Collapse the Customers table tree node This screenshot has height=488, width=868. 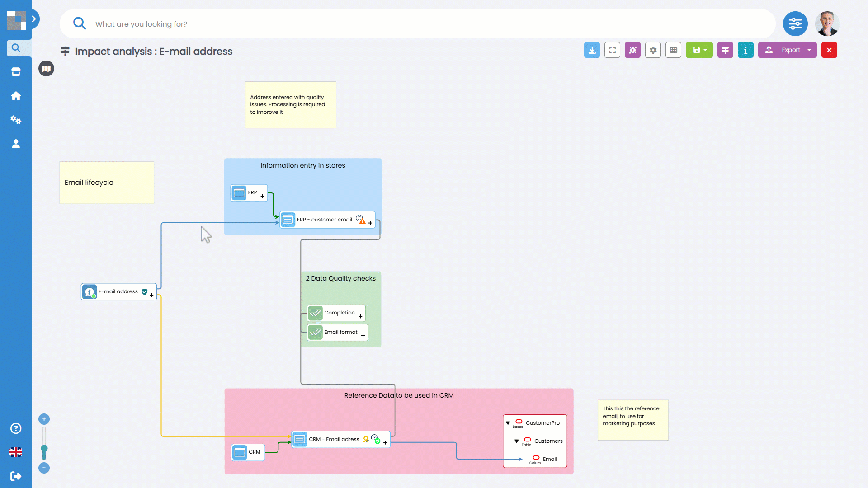pos(516,441)
